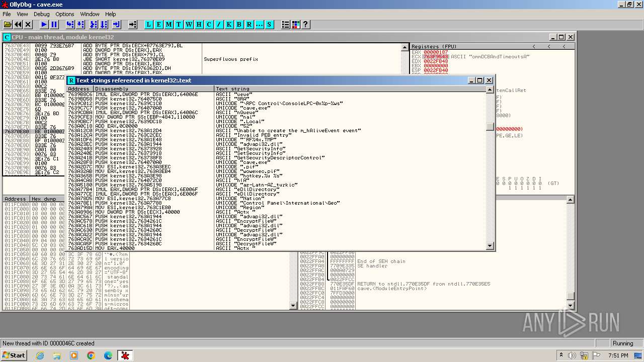
Task: Open the View menu
Action: [x=22, y=14]
